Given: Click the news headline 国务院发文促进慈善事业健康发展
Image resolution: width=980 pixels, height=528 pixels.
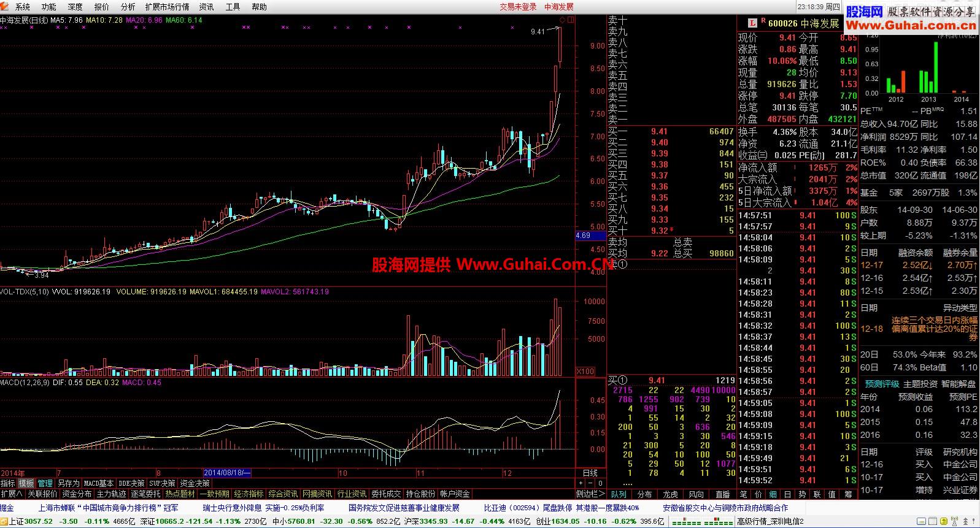Looking at the screenshot, I should (x=404, y=508).
